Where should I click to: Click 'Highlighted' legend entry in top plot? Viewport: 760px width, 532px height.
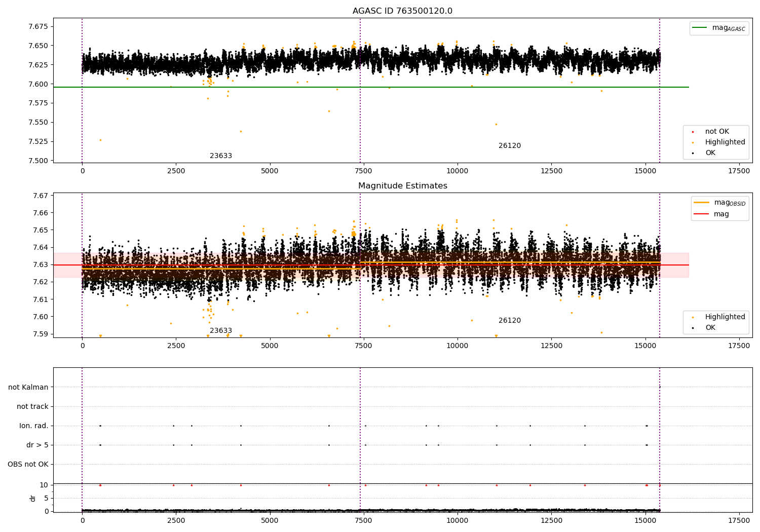point(725,142)
